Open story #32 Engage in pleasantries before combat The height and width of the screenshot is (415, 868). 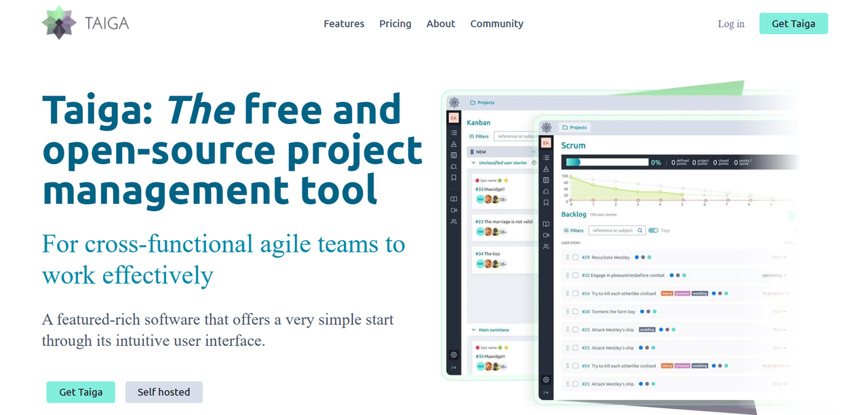click(623, 275)
